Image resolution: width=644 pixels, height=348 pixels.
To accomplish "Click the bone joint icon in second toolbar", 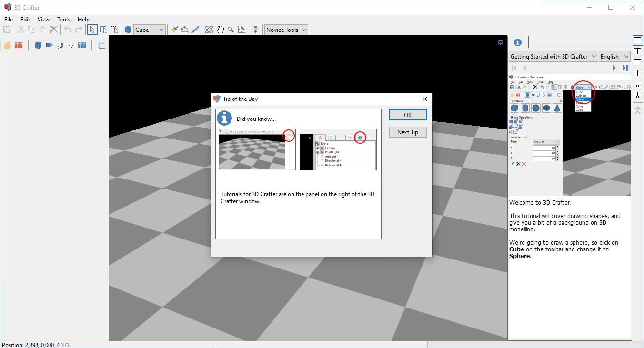I will pyautogui.click(x=60, y=45).
